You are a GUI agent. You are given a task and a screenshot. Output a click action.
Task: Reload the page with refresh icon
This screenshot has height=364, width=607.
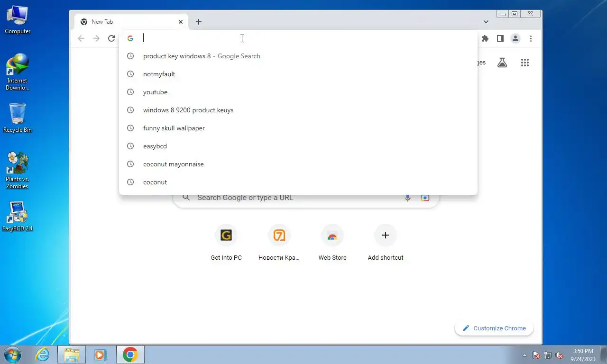(x=111, y=38)
